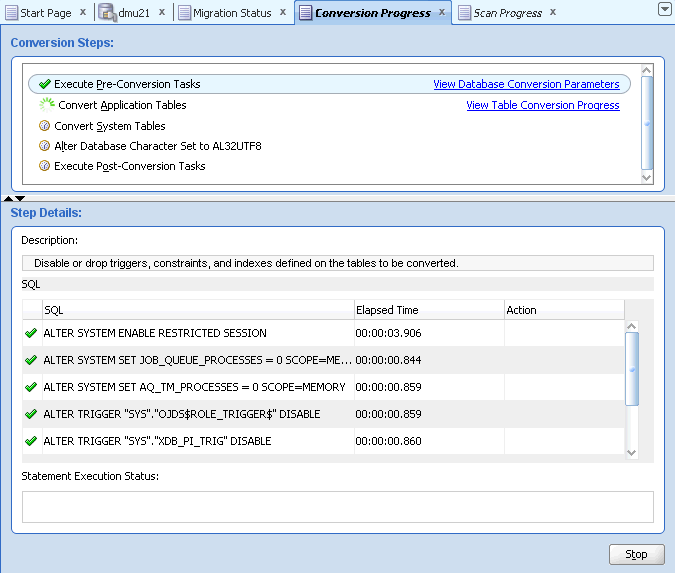Select Alter Database Character Set to AL32UTF8 step
Screen dimensions: 675x573
(x=158, y=146)
